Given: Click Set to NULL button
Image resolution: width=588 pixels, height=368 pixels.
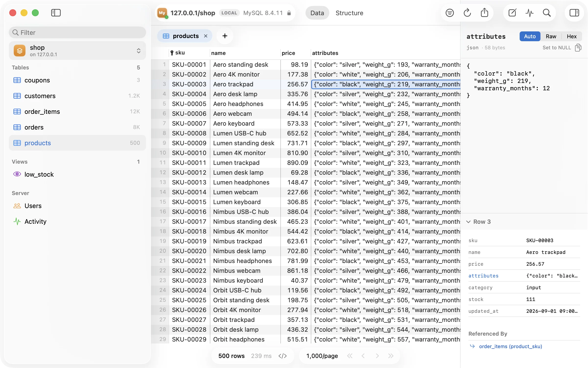Looking at the screenshot, I should (557, 48).
